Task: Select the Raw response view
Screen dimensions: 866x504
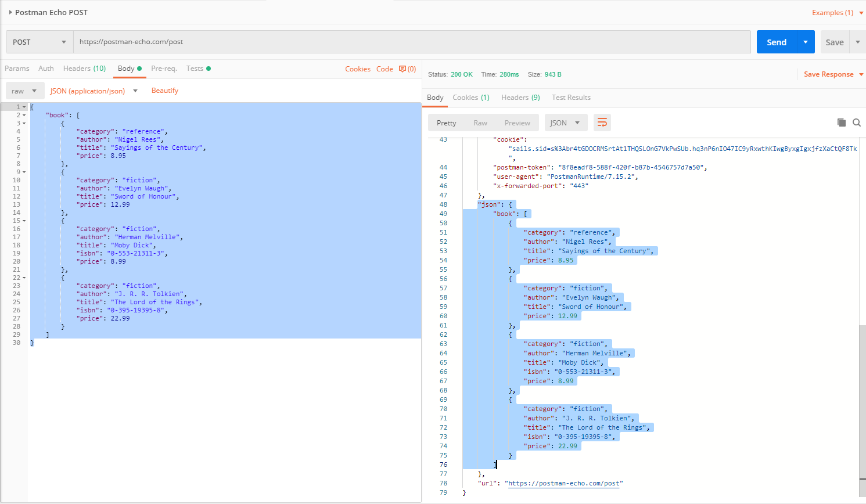Action: (480, 123)
